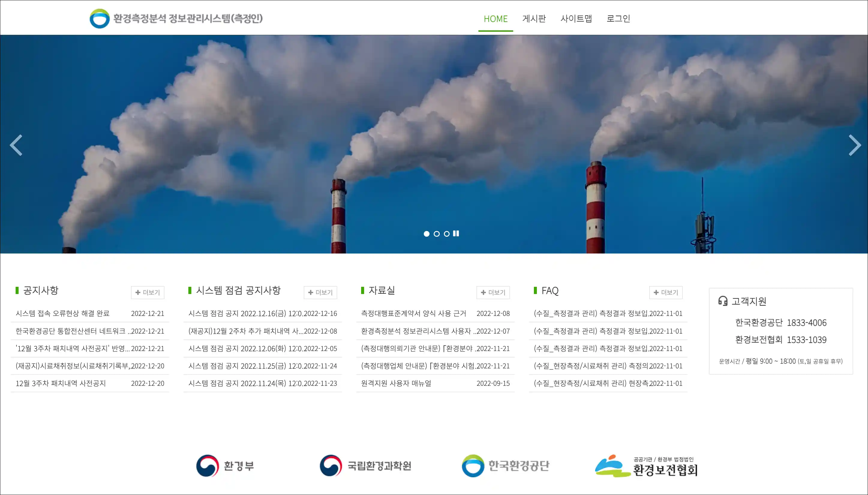Screen dimensions: 868x495
Task: Go to next carousel slide arrow
Action: pyautogui.click(x=855, y=145)
